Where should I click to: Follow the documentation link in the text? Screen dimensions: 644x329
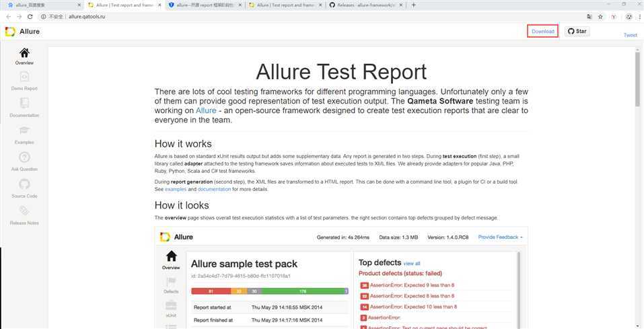click(215, 189)
